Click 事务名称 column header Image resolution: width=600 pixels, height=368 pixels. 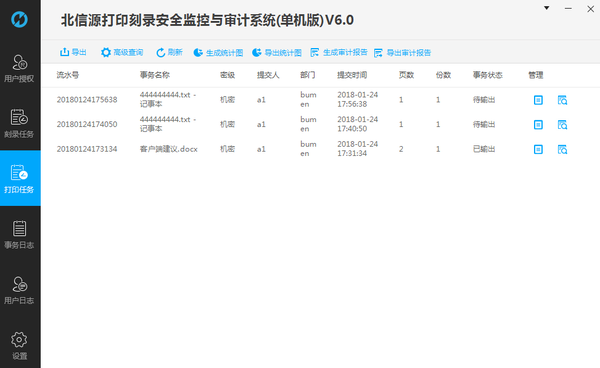(x=155, y=75)
